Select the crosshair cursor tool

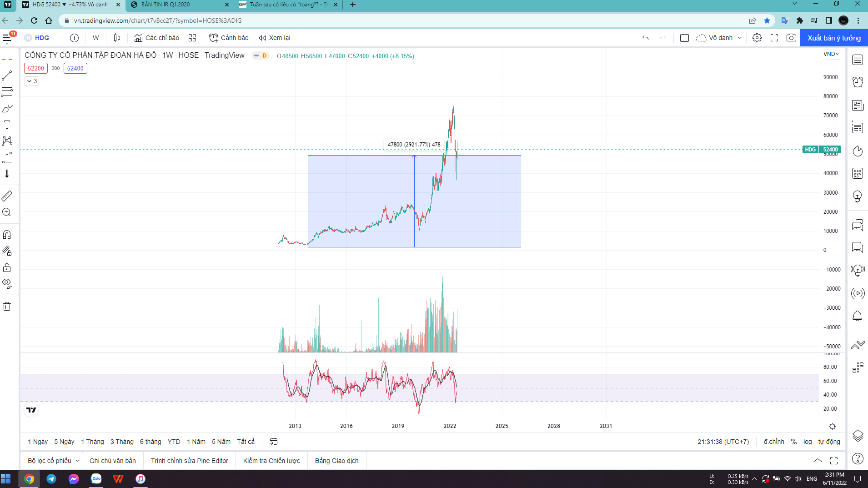tap(7, 59)
